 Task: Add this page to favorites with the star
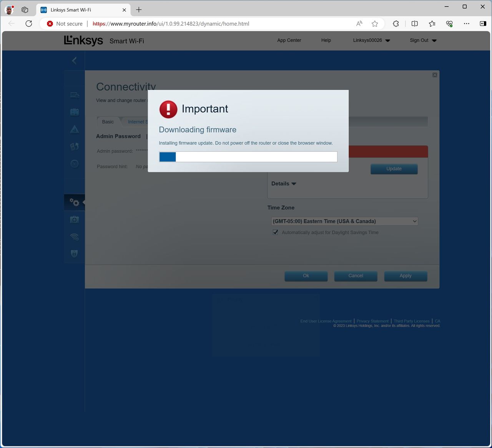(x=375, y=23)
